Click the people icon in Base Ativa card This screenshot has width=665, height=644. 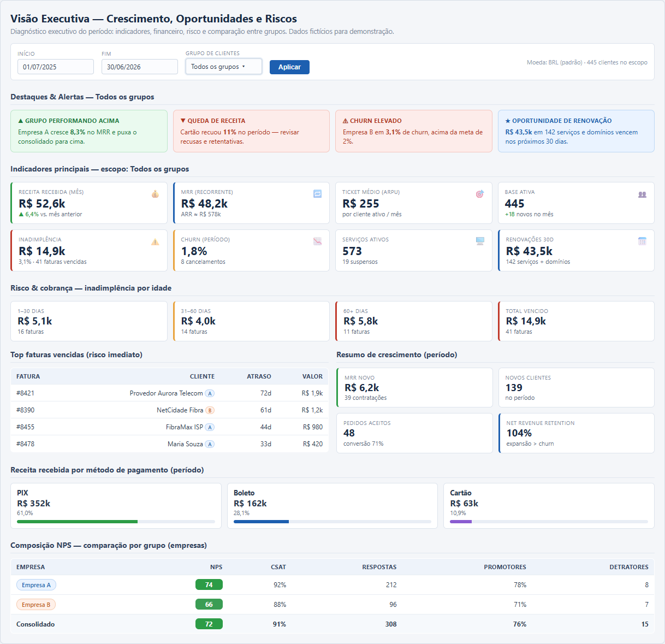pyautogui.click(x=642, y=194)
